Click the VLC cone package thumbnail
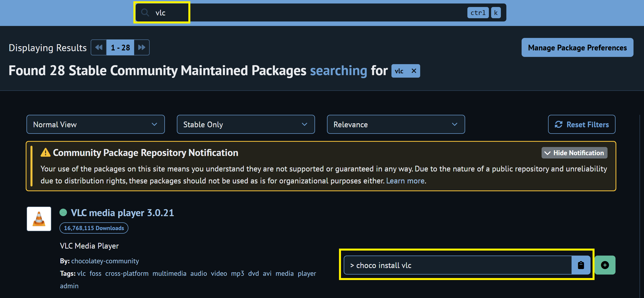The image size is (644, 298). (x=39, y=219)
